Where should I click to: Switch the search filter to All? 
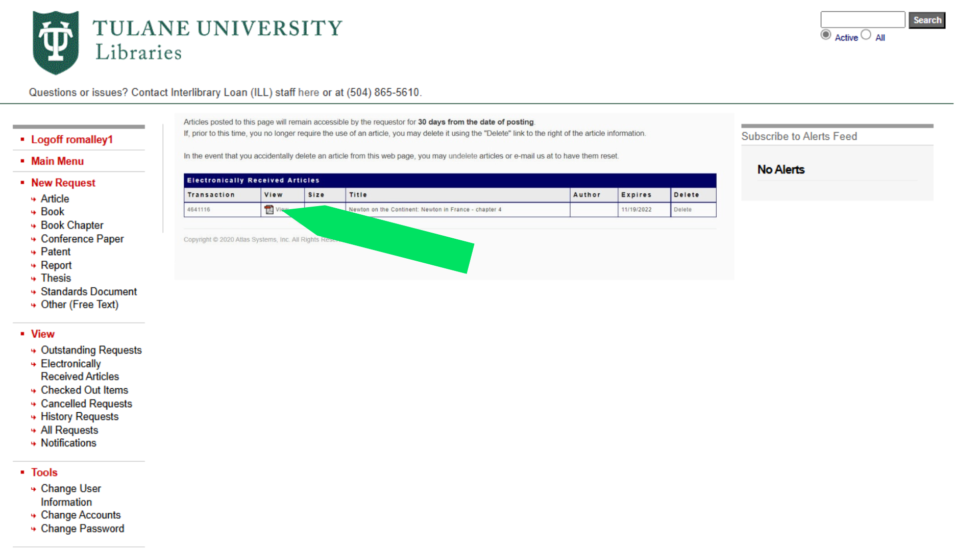tap(866, 34)
